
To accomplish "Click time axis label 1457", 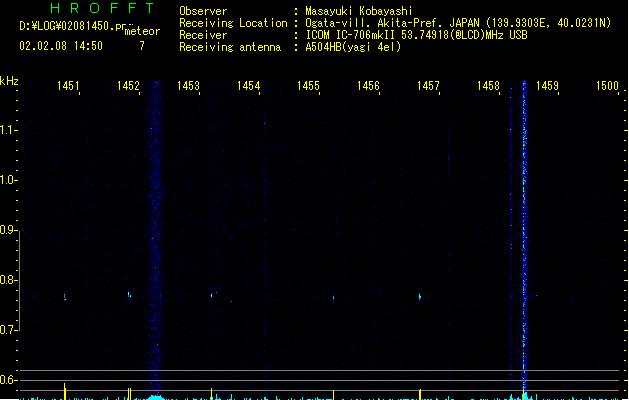I will click(x=428, y=86).
